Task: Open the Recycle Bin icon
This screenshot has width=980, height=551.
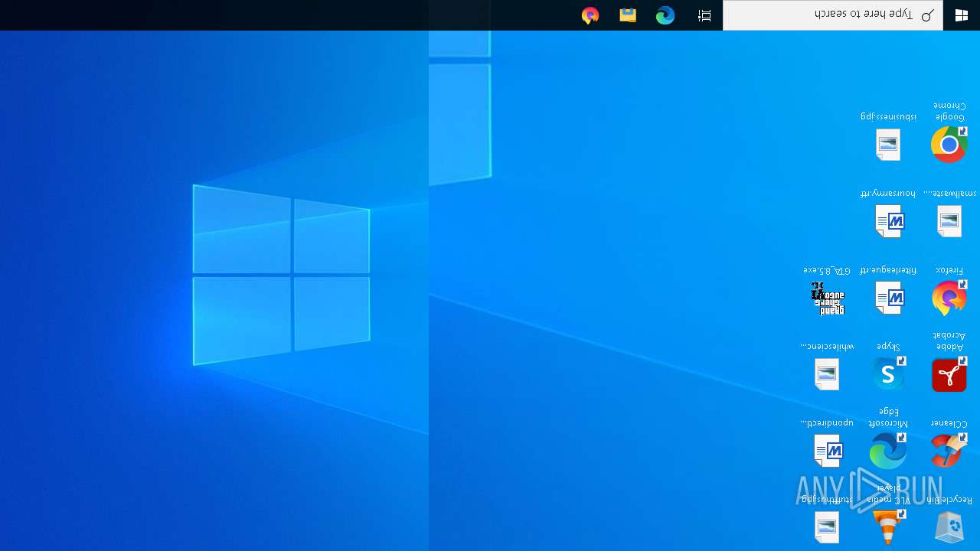Action: [x=949, y=527]
